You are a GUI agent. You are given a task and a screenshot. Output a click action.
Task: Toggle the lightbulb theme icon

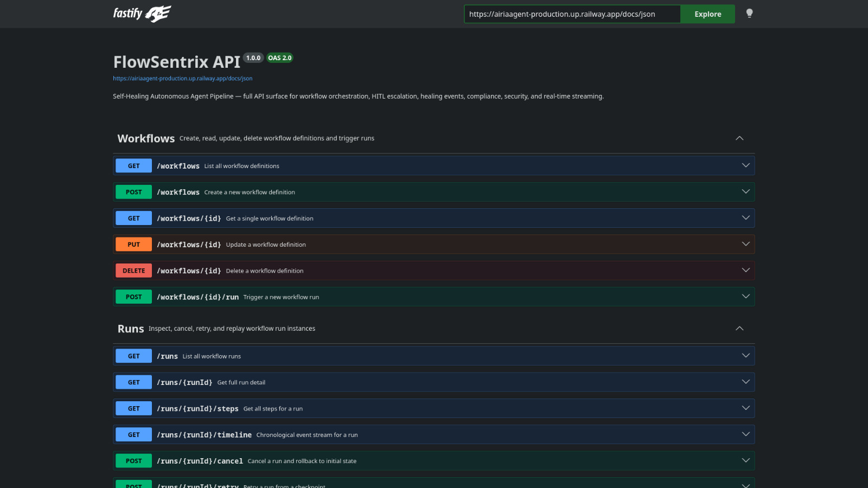point(749,14)
